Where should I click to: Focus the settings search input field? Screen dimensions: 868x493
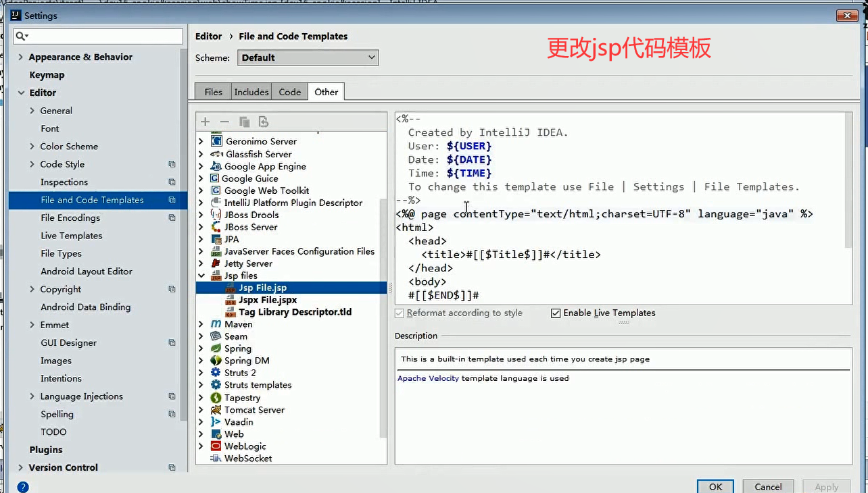pyautogui.click(x=98, y=36)
